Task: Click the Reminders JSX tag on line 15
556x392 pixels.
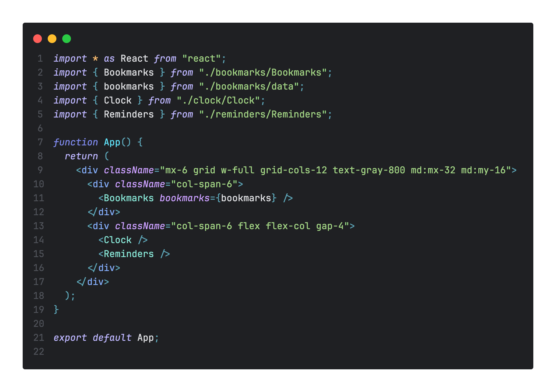Action: click(129, 254)
